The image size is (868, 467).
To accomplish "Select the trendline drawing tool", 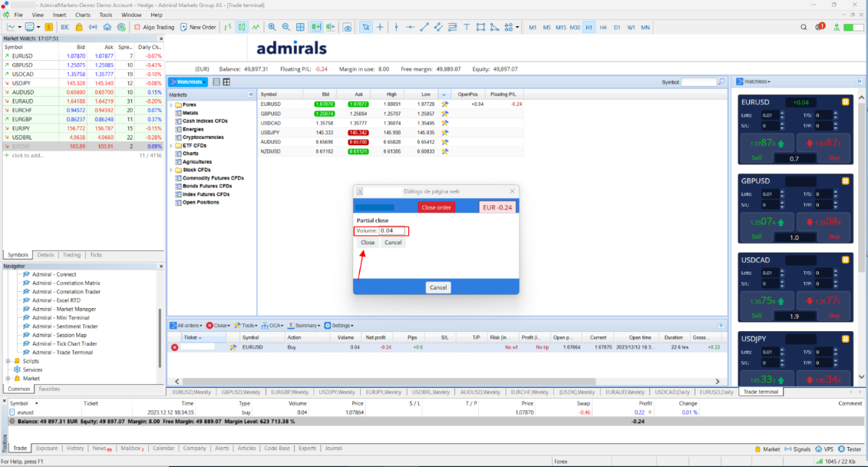I will pyautogui.click(x=424, y=27).
